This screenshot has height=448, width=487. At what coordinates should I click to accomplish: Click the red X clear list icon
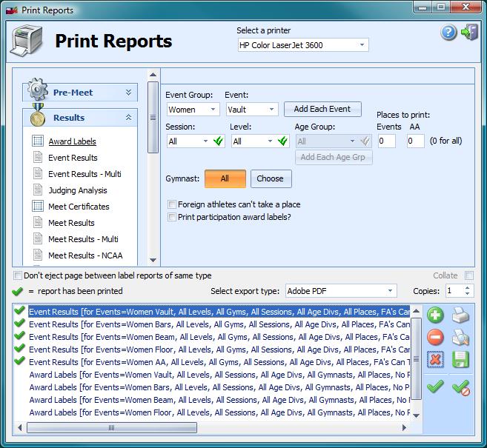(436, 361)
